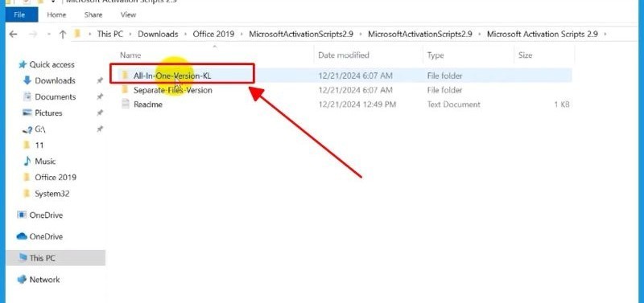Select the Readme text document icon

pos(126,104)
